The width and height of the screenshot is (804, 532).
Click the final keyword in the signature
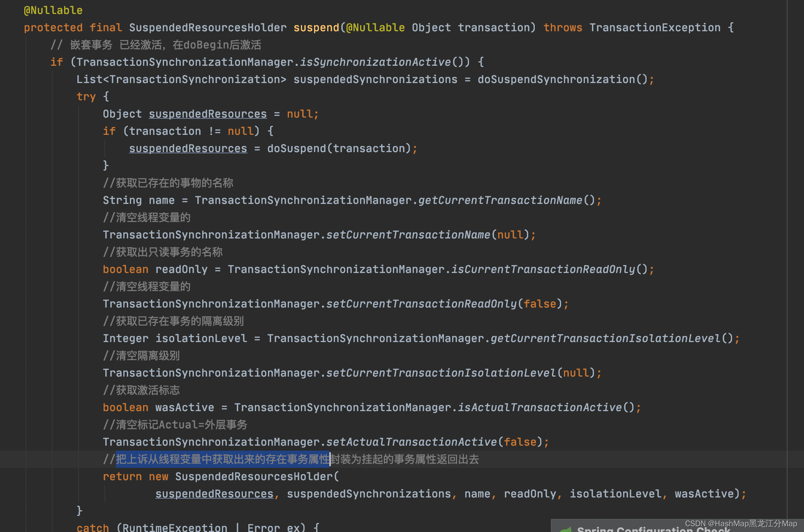pyautogui.click(x=106, y=28)
